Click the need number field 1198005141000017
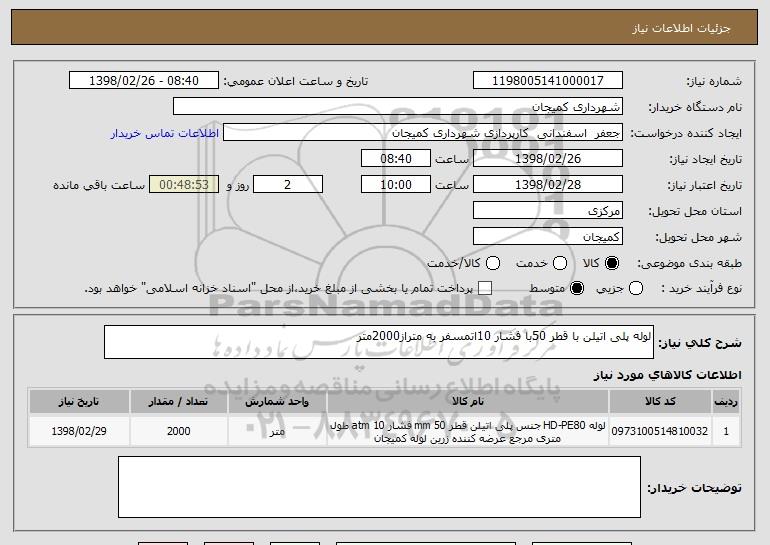Screen dimensions: 770x545 [x=548, y=80]
